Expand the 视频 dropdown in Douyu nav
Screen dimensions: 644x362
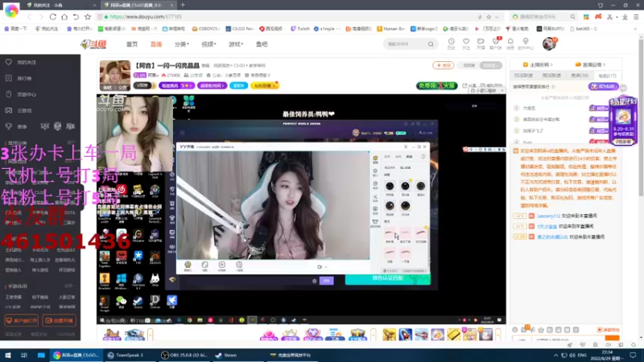click(208, 44)
